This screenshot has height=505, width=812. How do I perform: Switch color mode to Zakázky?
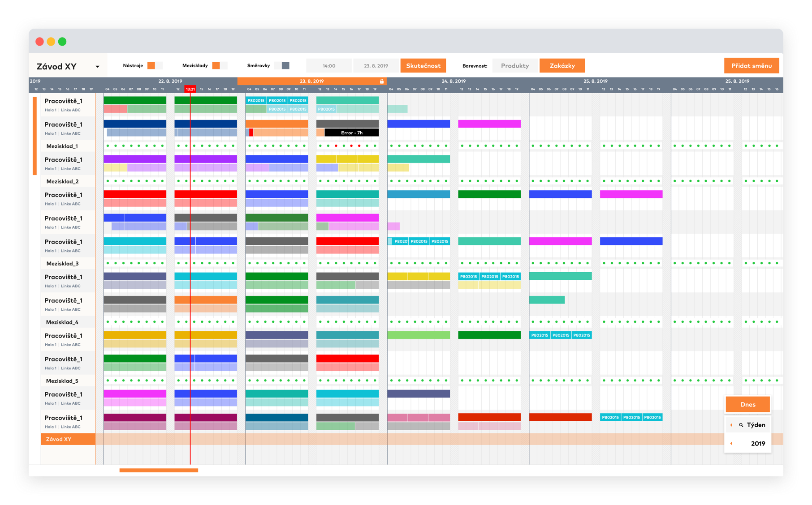click(562, 66)
